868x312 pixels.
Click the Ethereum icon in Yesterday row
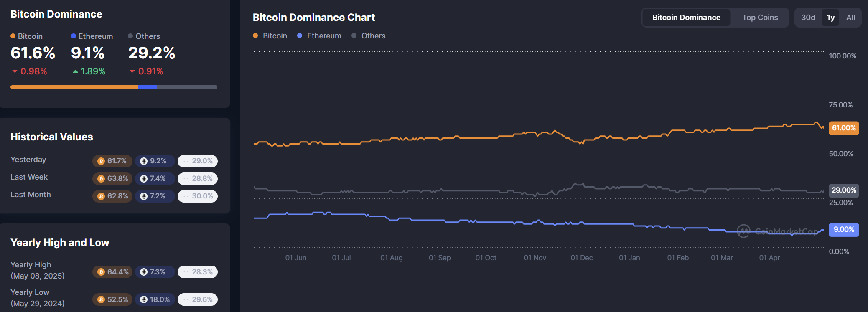pos(144,161)
